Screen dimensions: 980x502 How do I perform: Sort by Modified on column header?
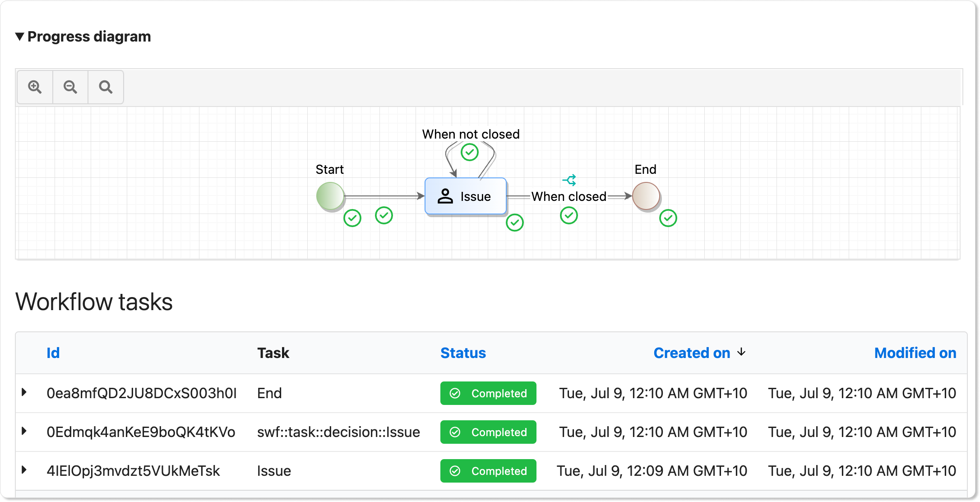pos(915,353)
